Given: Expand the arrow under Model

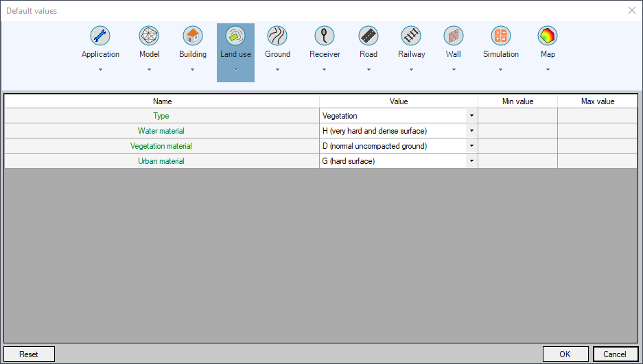Looking at the screenshot, I should coord(149,70).
